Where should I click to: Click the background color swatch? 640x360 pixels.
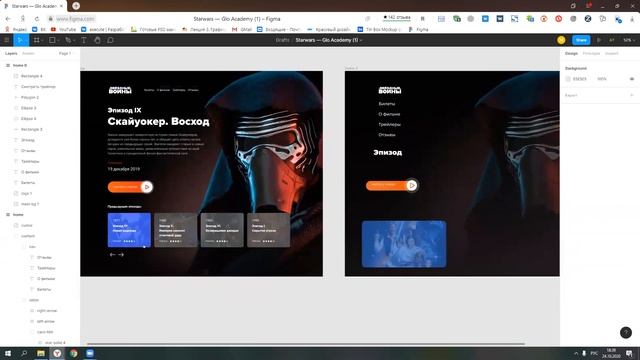tap(568, 79)
